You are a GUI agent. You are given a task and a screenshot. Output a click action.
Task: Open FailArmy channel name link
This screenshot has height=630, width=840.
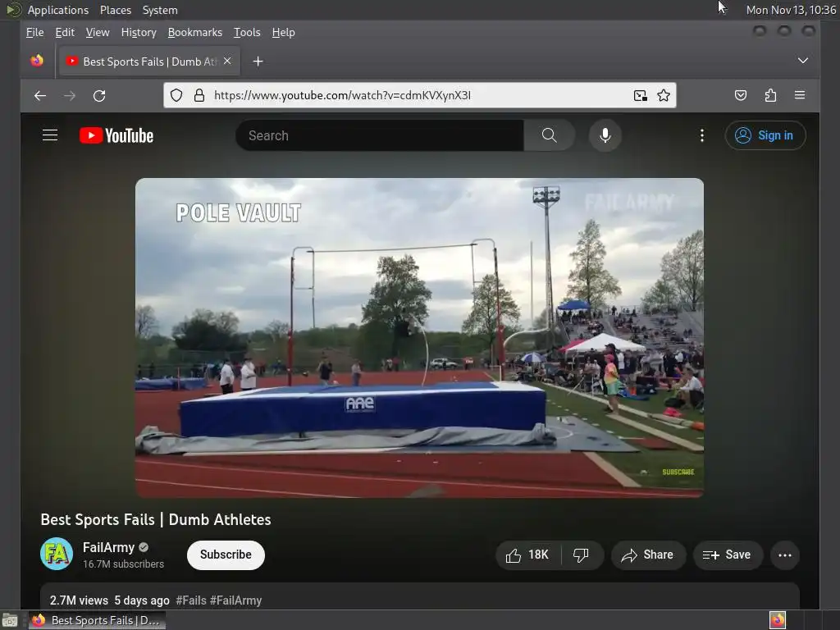(x=109, y=547)
